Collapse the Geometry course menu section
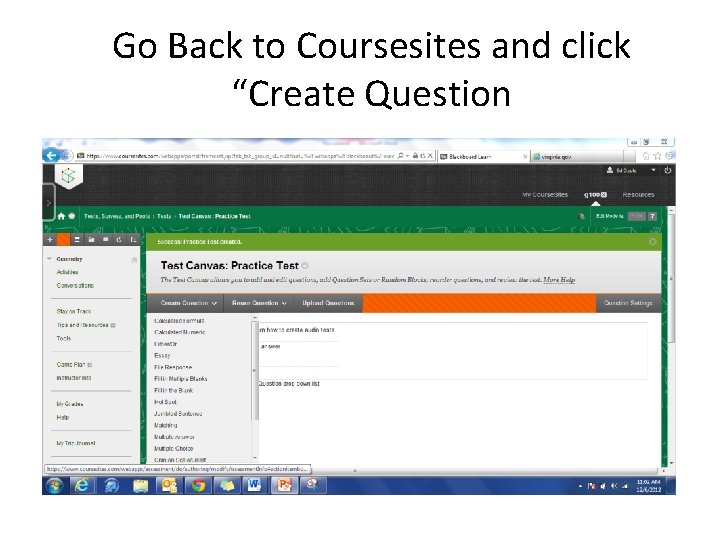 [49, 259]
